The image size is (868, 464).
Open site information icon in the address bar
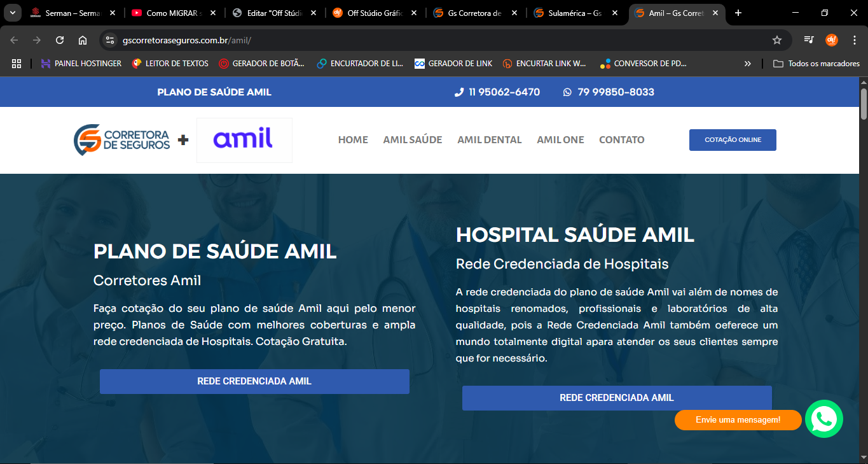(x=111, y=39)
